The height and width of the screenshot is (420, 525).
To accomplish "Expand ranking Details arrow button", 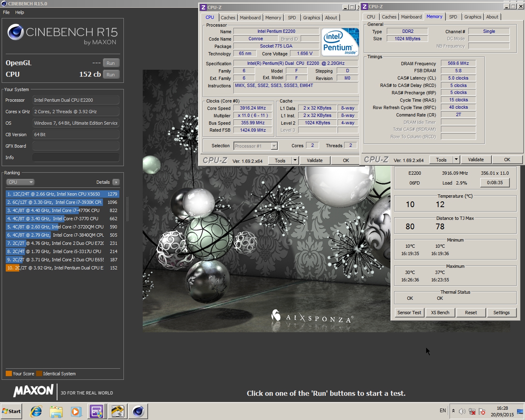I will (x=116, y=182).
